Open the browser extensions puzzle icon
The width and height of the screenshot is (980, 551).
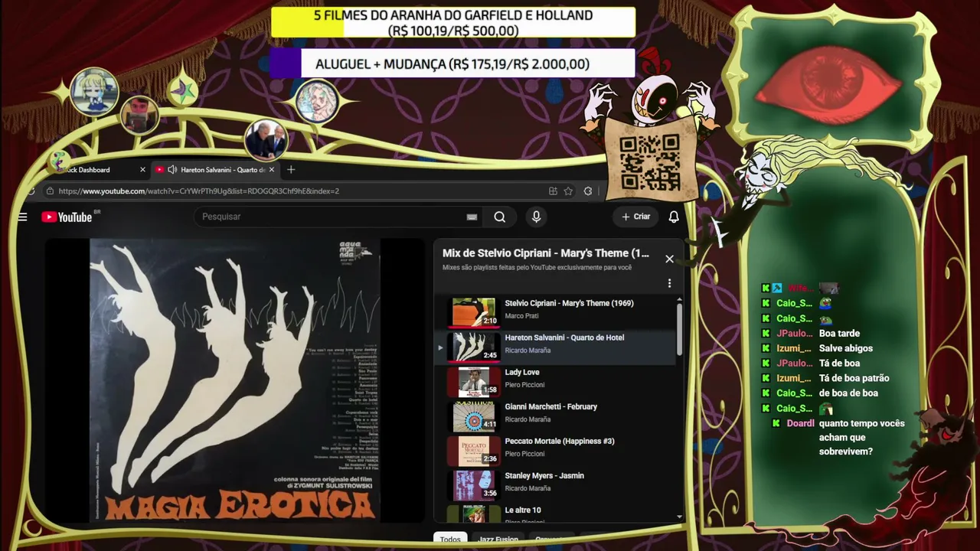(588, 191)
